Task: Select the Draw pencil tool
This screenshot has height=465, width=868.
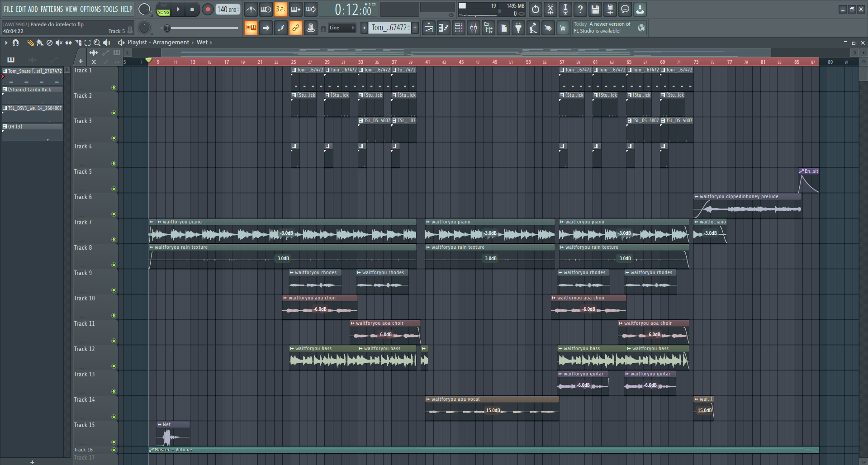Action: coord(30,43)
